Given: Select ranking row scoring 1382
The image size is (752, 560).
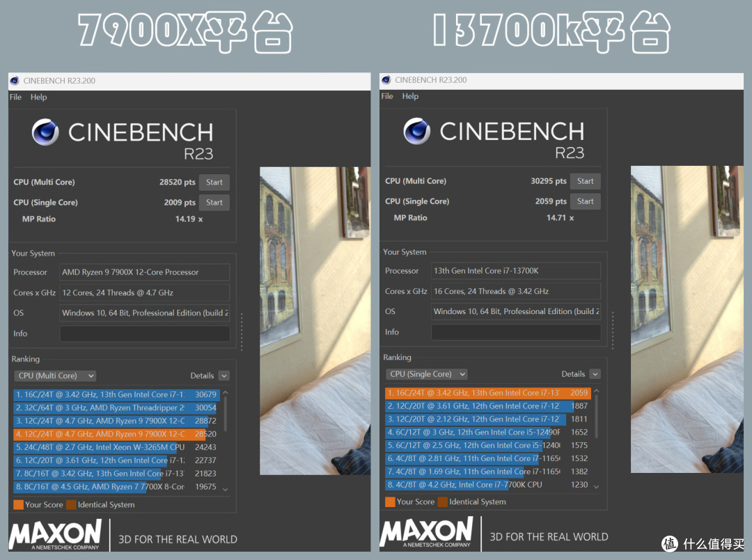Looking at the screenshot, I should pos(487,472).
